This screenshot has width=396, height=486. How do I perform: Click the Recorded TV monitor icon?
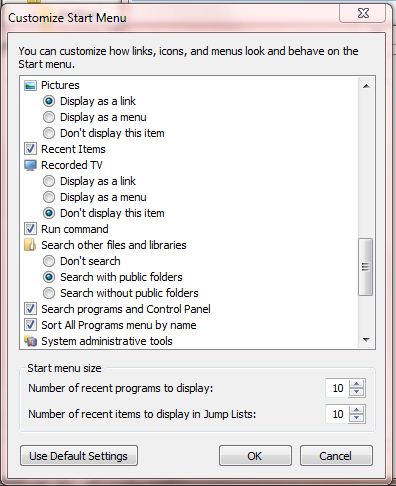click(30, 165)
